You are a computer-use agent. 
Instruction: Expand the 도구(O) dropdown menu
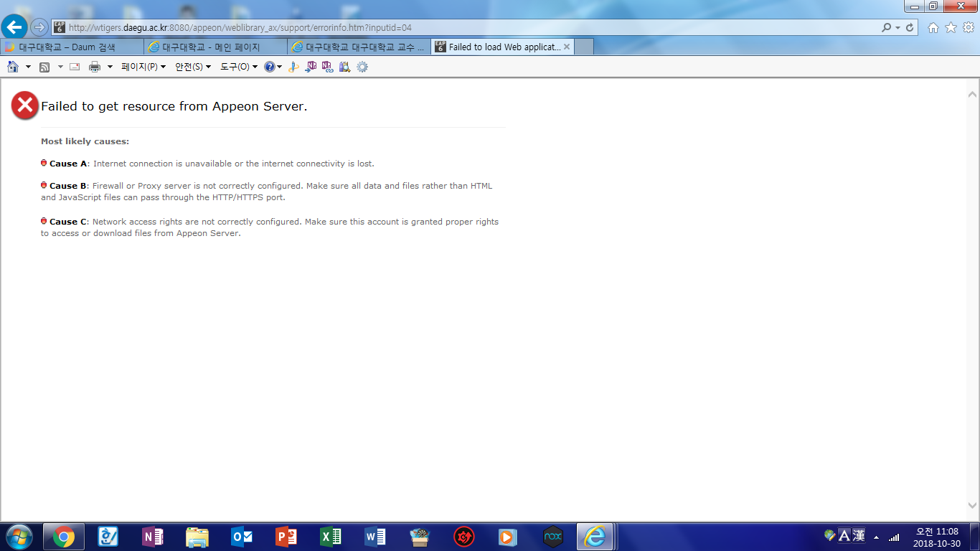point(239,67)
